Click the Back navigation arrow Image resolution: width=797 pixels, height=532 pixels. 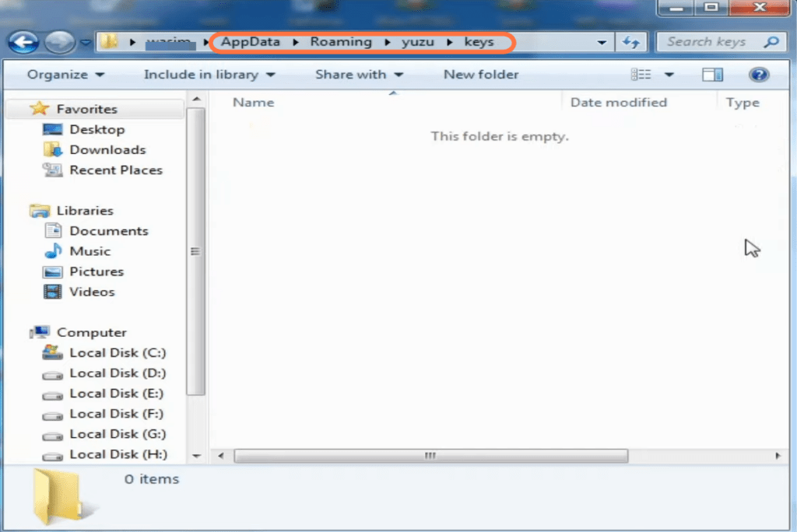point(23,42)
